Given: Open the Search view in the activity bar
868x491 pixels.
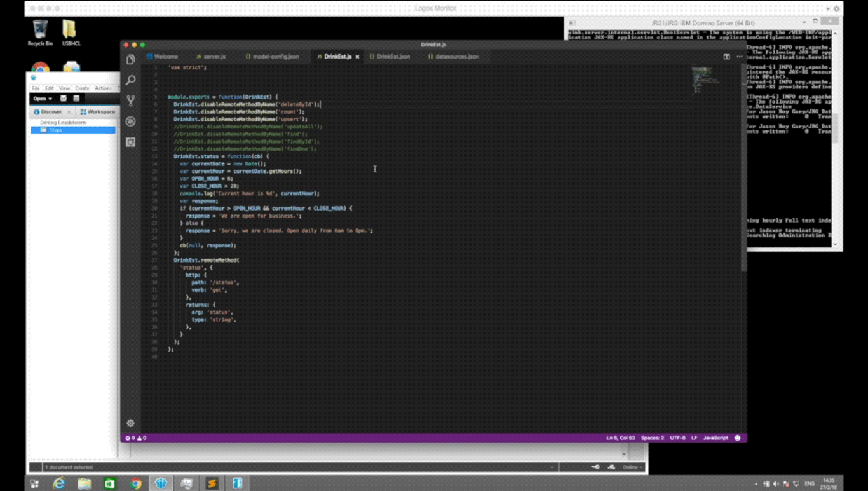Looking at the screenshot, I should [x=131, y=80].
